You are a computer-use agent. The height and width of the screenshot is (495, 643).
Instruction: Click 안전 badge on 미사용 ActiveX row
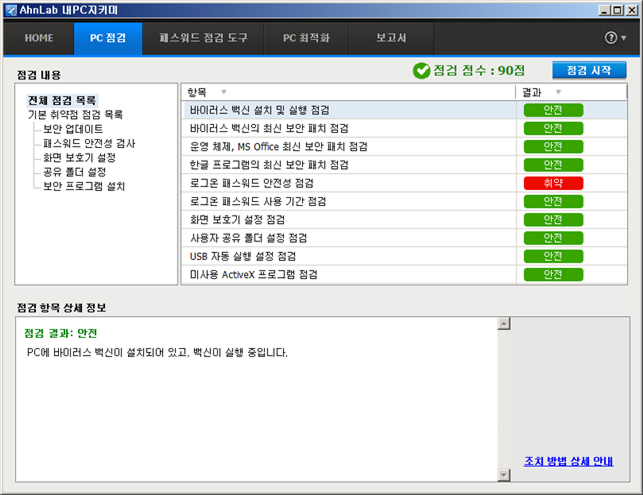pyautogui.click(x=553, y=275)
